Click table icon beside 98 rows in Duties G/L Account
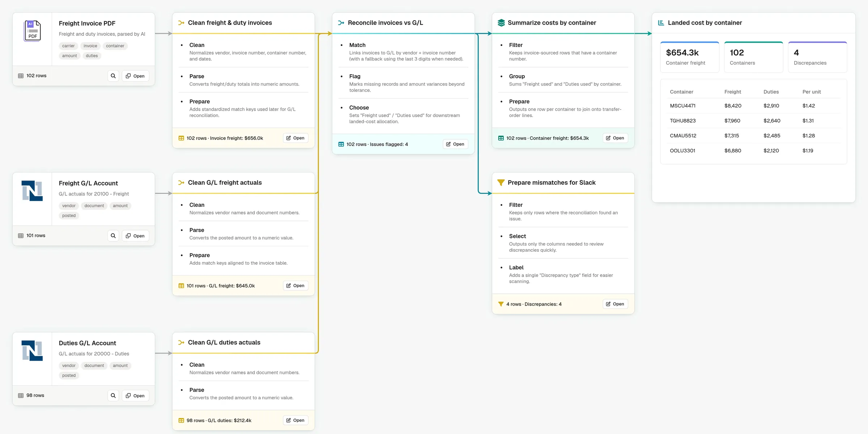 (21, 396)
